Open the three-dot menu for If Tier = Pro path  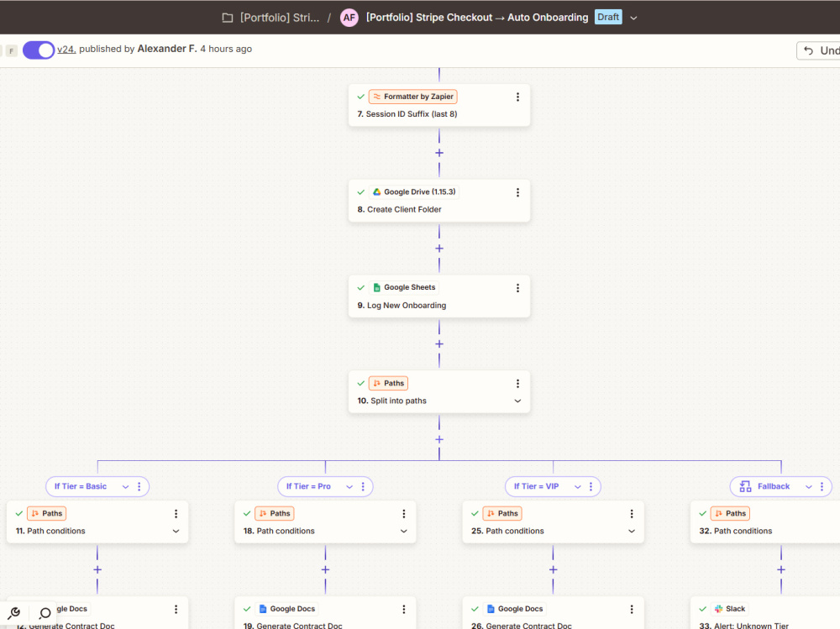pyautogui.click(x=363, y=486)
